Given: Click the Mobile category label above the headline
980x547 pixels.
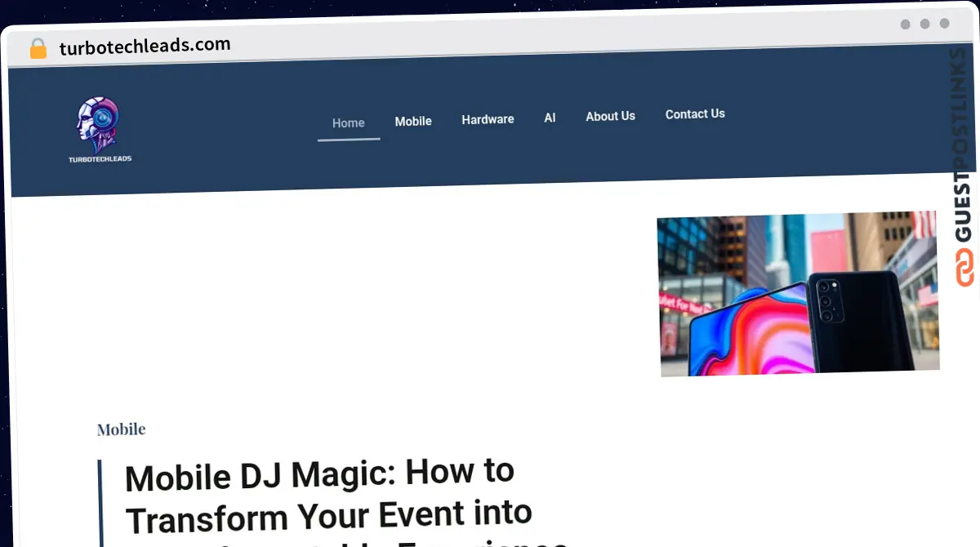Looking at the screenshot, I should (x=121, y=429).
